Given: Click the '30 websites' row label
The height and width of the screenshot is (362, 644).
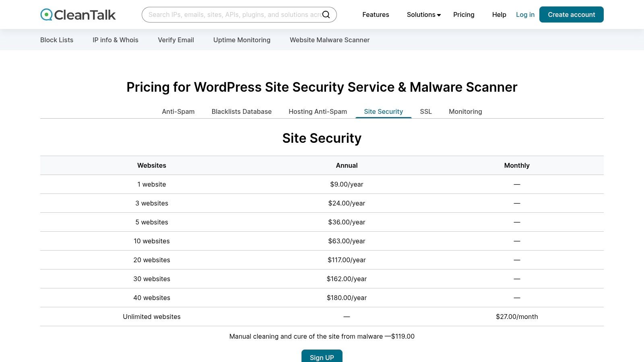Looking at the screenshot, I should (x=152, y=279).
